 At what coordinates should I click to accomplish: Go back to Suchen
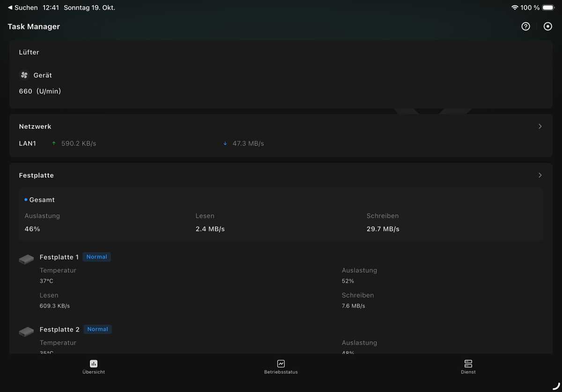point(22,7)
